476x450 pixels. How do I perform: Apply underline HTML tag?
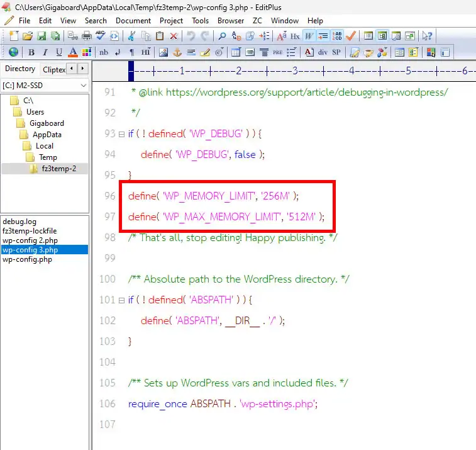(59, 52)
